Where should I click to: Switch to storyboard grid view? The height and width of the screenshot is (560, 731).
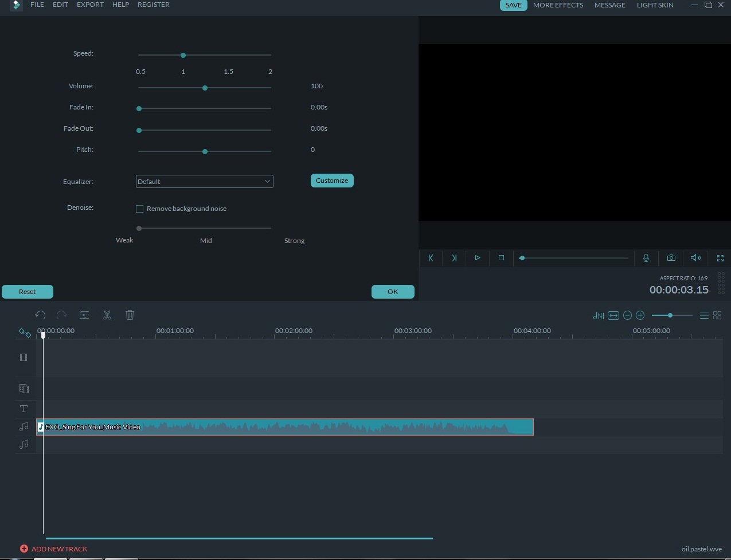[717, 315]
